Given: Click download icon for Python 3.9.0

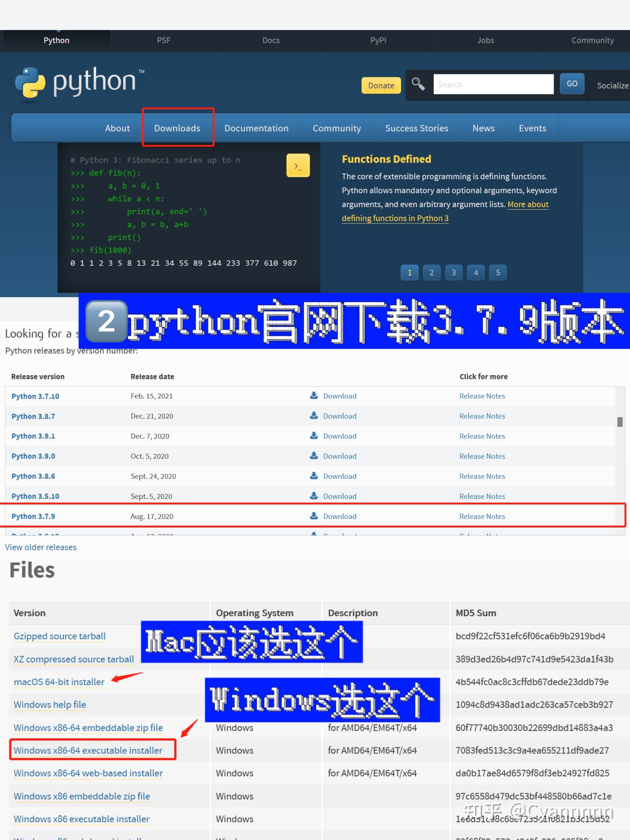Looking at the screenshot, I should (314, 456).
